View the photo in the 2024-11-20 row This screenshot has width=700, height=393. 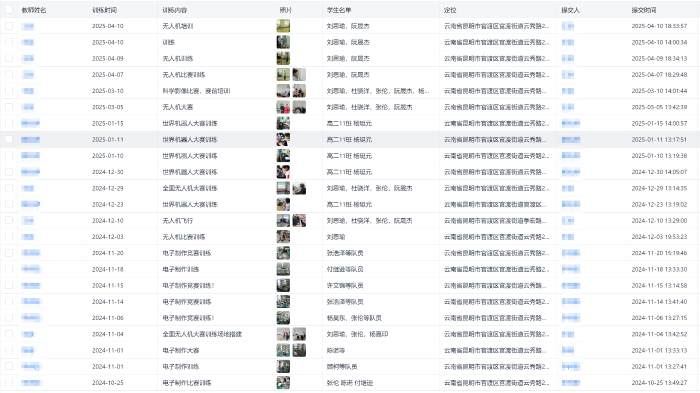click(x=283, y=253)
